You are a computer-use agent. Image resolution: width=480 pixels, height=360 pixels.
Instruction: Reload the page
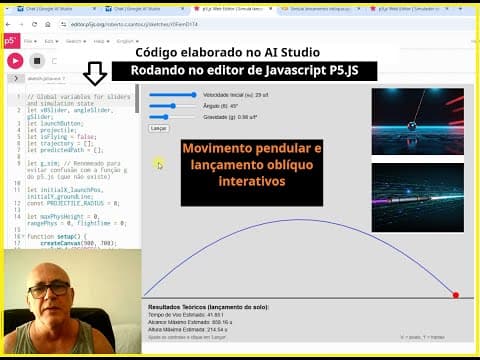point(34,24)
